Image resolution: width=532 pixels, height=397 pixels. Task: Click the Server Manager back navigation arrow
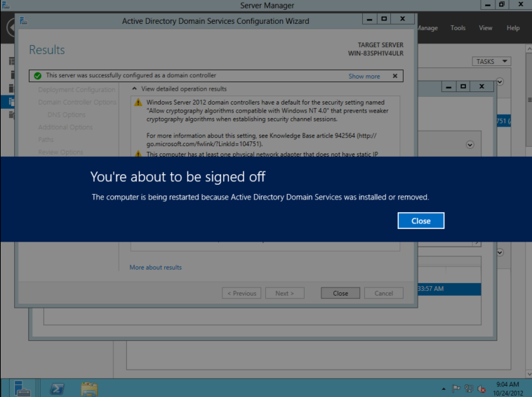11,27
